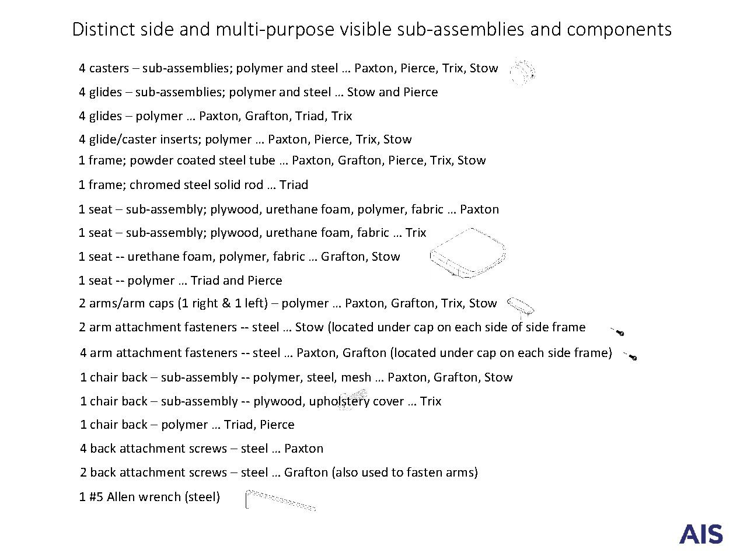Click the arm cap illustration

(x=521, y=306)
